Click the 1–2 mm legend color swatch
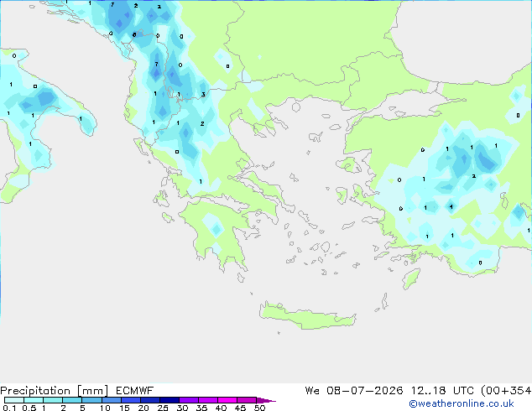The height and width of the screenshot is (411, 532). 53,400
